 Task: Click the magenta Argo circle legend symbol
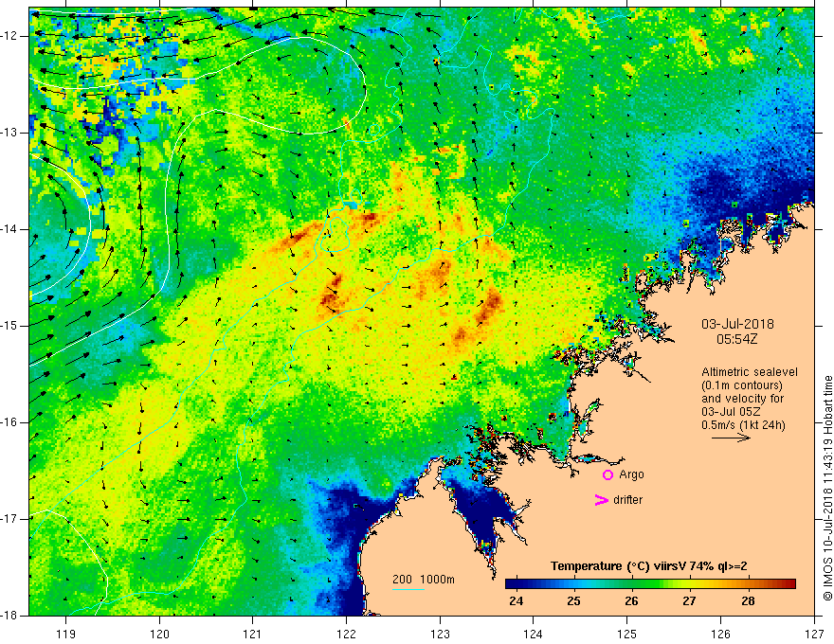[x=607, y=474]
